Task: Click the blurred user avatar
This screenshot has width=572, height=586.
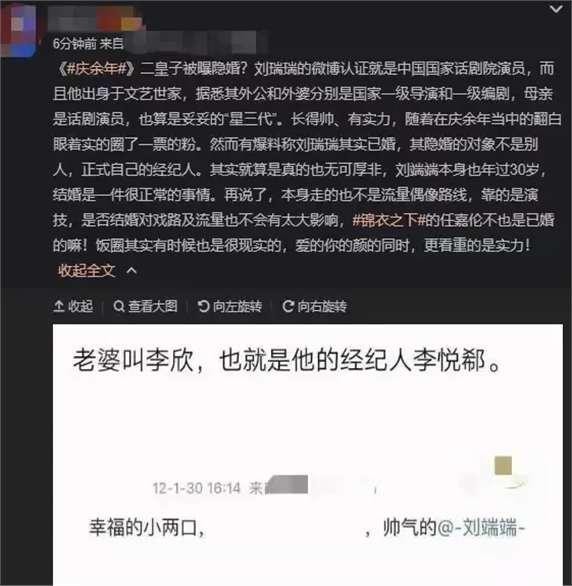Action: pyautogui.click(x=19, y=28)
